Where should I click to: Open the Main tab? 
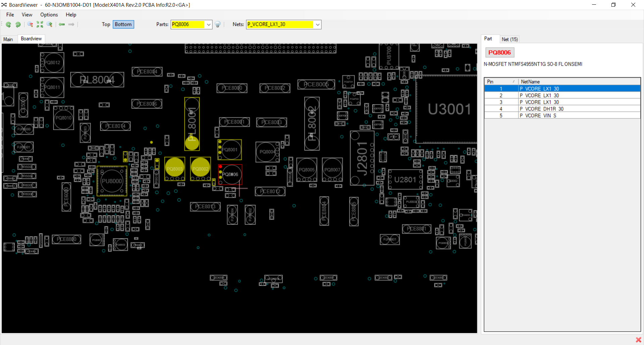pyautogui.click(x=8, y=39)
